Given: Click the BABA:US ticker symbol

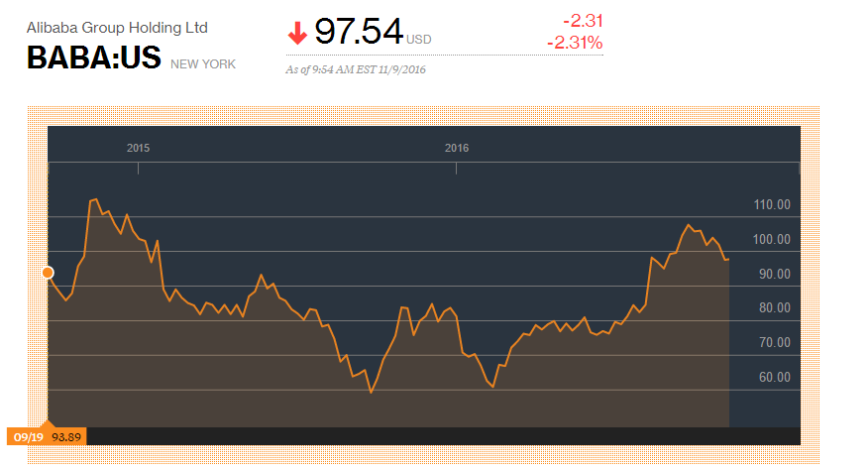Looking at the screenshot, I should point(93,58).
